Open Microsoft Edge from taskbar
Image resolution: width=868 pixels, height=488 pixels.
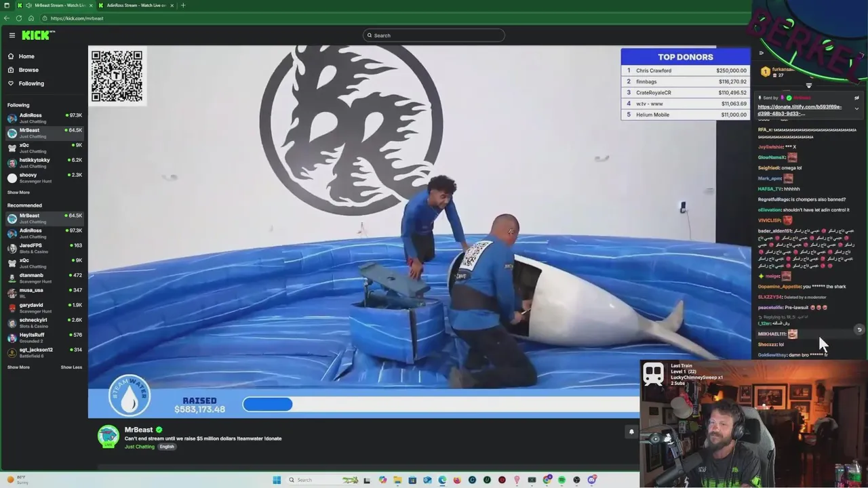(442, 480)
